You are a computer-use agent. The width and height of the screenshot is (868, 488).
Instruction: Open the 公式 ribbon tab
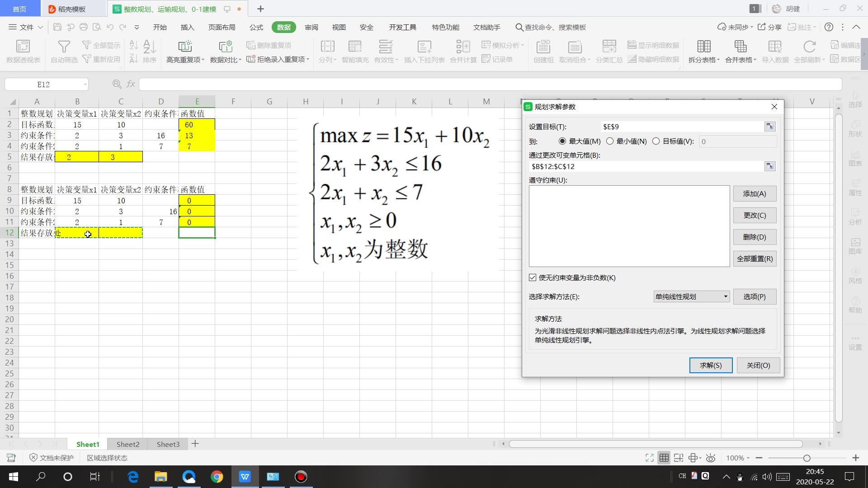pyautogui.click(x=256, y=27)
